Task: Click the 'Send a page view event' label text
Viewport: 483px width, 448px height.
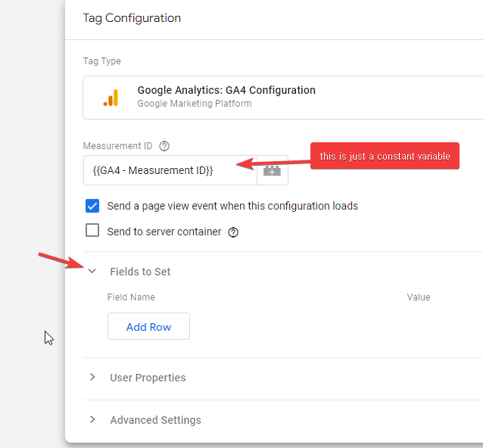Action: pos(232,206)
